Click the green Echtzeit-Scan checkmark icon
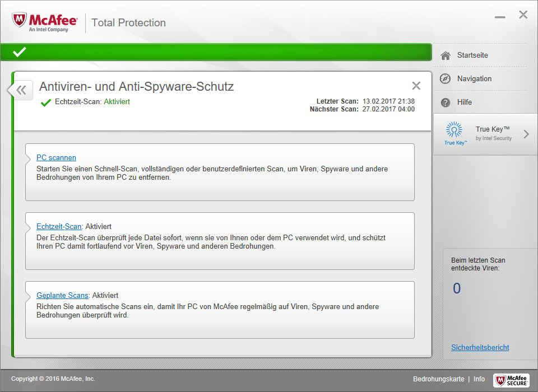Screen dimensions: 538x392 [46, 102]
